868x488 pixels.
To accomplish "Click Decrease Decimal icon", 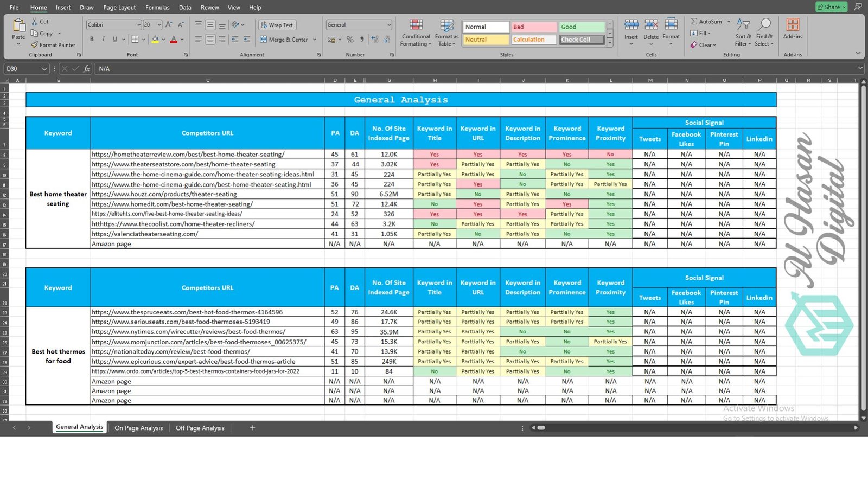I will pos(387,40).
